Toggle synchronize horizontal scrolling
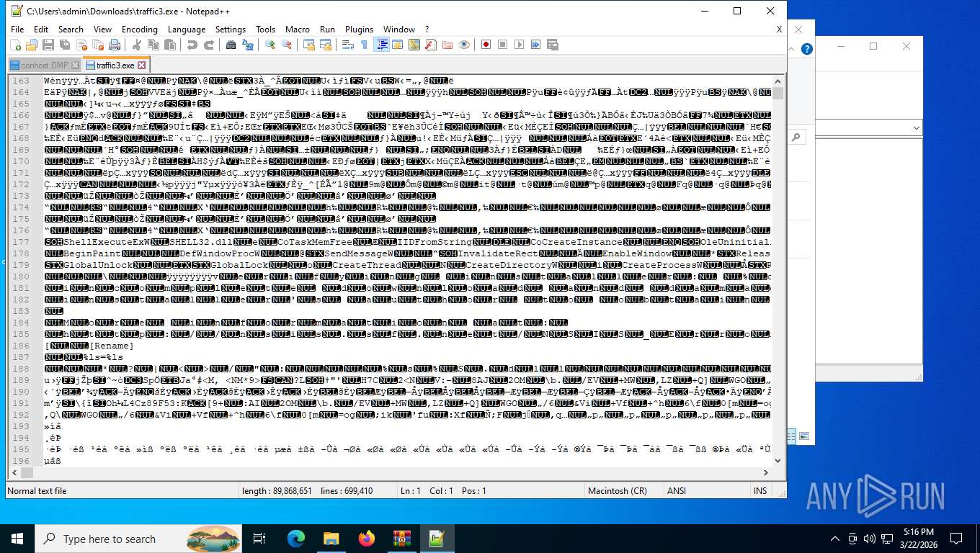 point(326,45)
